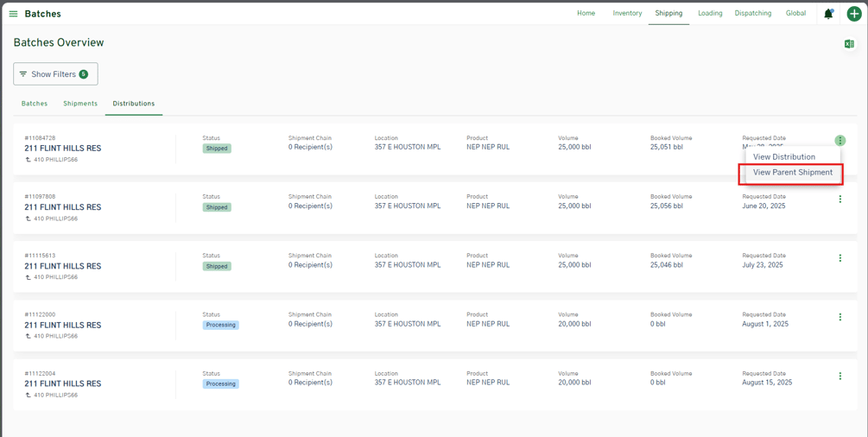The image size is (868, 437).
Task: Switch to the Batches tab
Action: coord(35,104)
